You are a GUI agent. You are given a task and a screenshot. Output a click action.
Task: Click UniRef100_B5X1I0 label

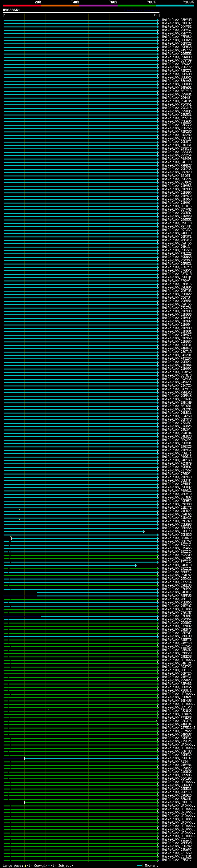pos(176,840)
